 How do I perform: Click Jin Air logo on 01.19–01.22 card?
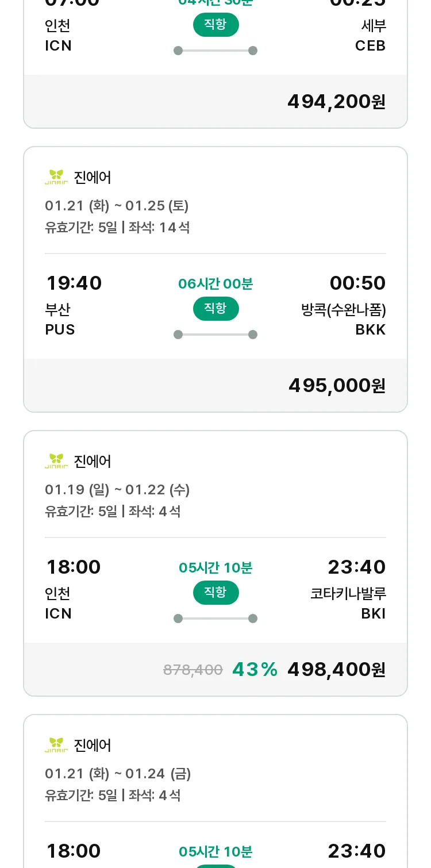[56, 461]
